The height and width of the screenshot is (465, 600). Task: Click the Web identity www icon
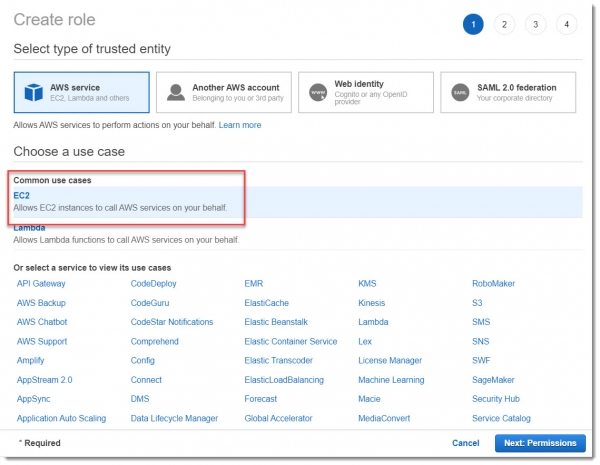point(317,91)
